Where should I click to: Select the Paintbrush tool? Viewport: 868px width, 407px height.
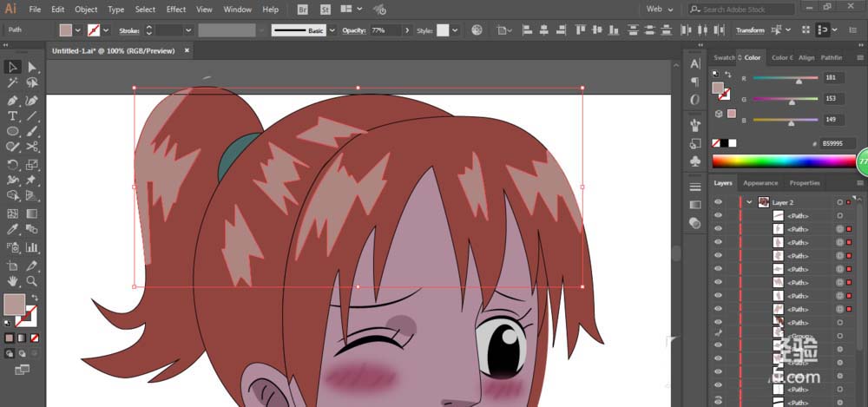pos(32,131)
